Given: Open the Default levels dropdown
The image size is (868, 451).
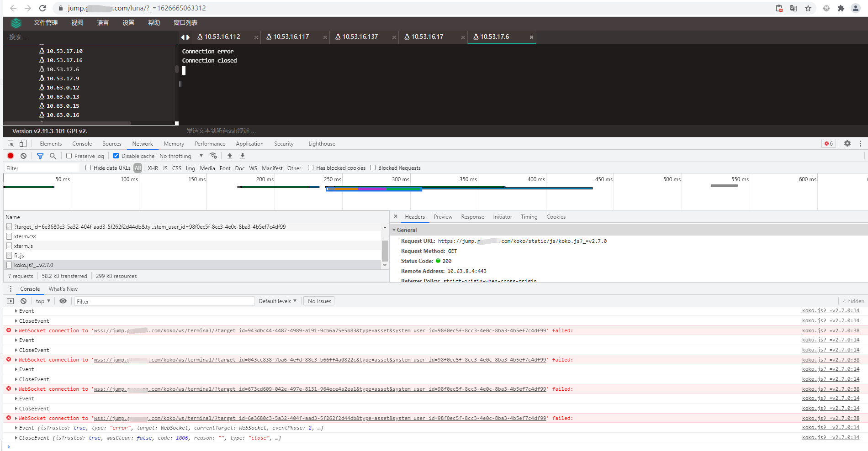Looking at the screenshot, I should click(278, 301).
